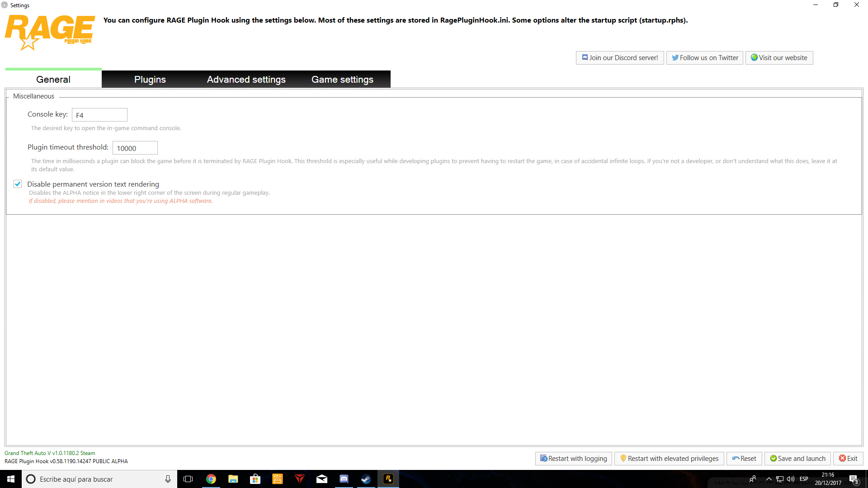Open the volume control in the tray
The image size is (868, 488).
coord(791,479)
